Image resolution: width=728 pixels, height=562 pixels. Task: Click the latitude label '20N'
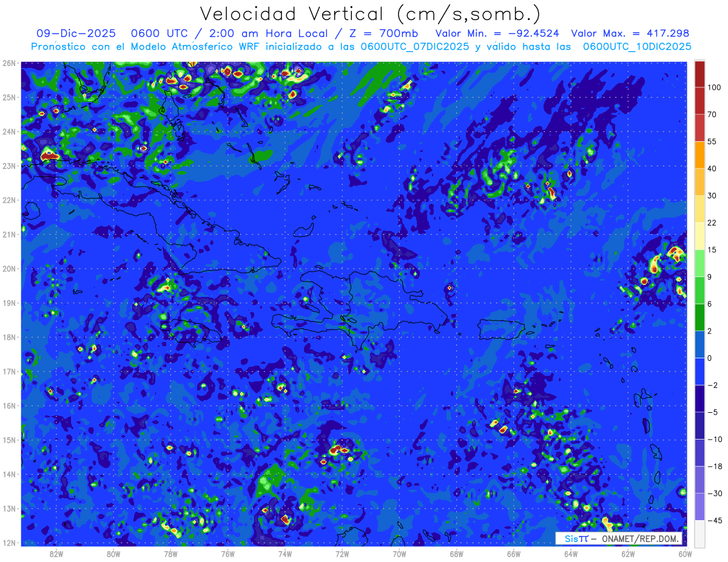[x=9, y=269]
